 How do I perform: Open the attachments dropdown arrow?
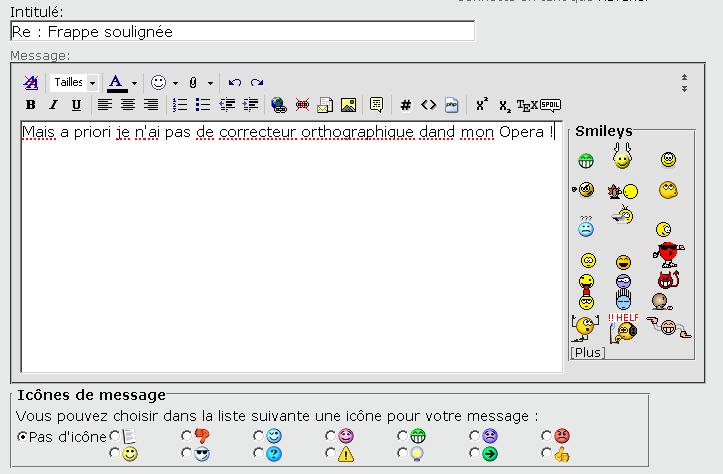click(x=210, y=83)
